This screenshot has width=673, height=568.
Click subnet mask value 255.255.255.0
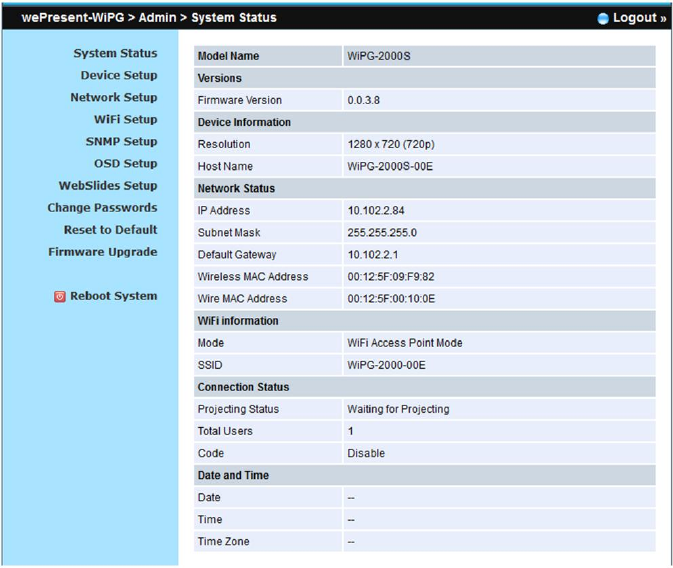[x=382, y=233]
